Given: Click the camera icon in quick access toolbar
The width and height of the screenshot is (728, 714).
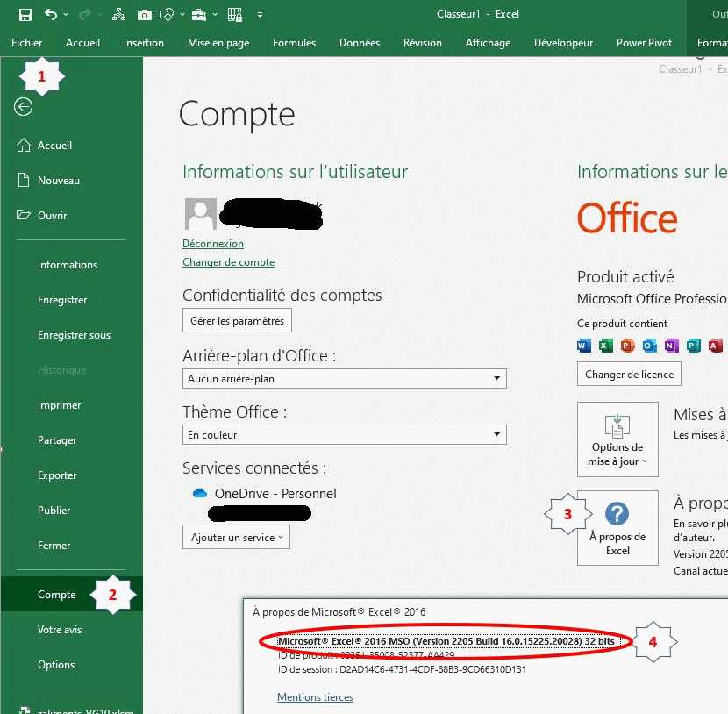Looking at the screenshot, I should coord(145,14).
